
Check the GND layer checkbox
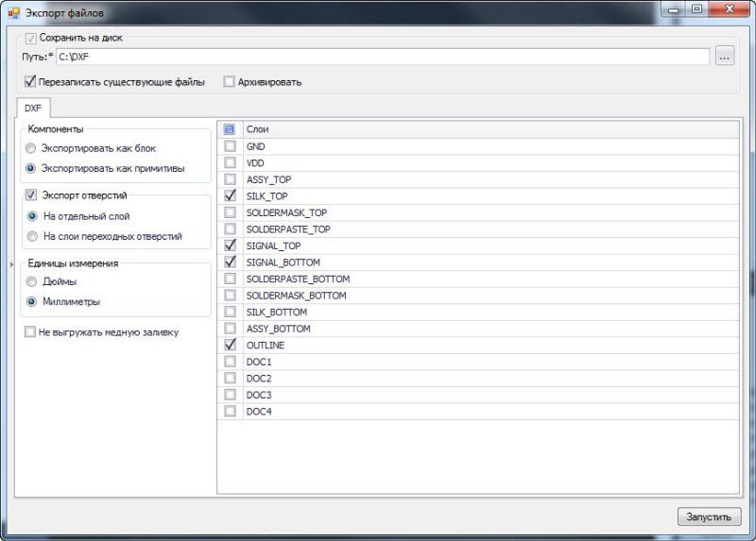230,146
